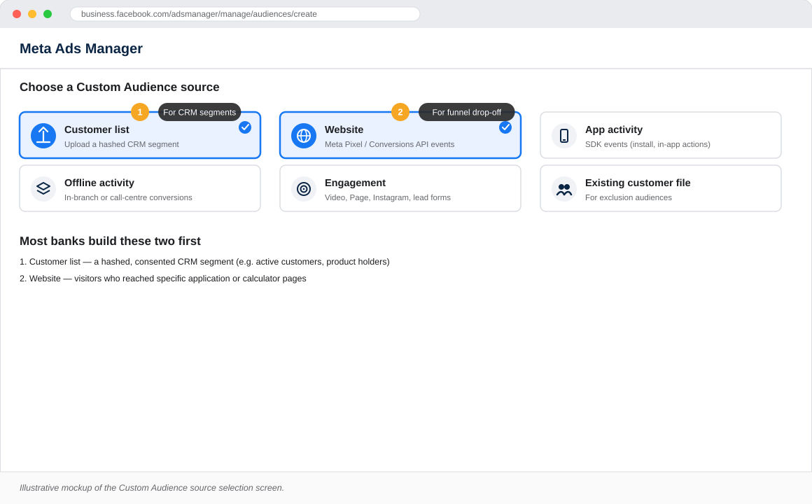Click 'Video, Page, Instagram, lead forms' text
The image size is (812, 504).
(x=387, y=197)
